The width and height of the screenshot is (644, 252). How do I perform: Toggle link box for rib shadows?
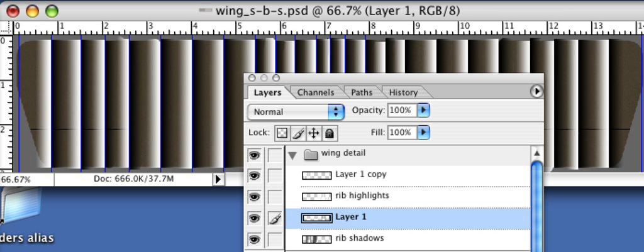point(275,239)
